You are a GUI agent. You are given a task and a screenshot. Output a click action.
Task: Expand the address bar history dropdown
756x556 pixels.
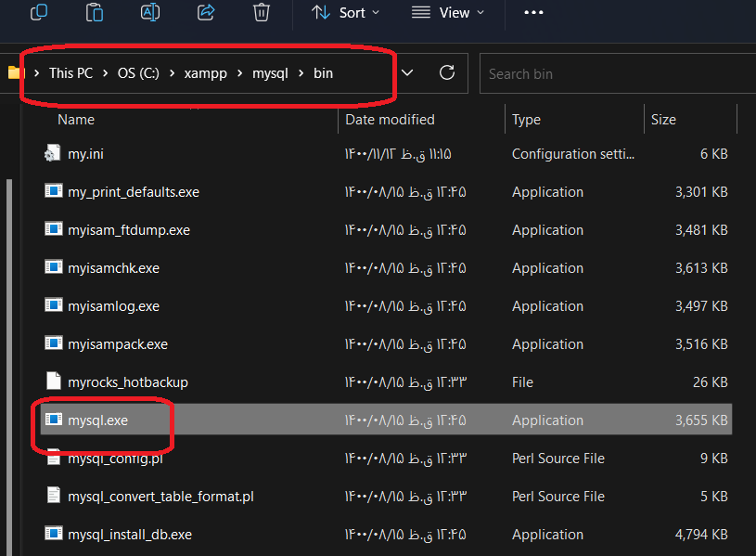(x=407, y=73)
